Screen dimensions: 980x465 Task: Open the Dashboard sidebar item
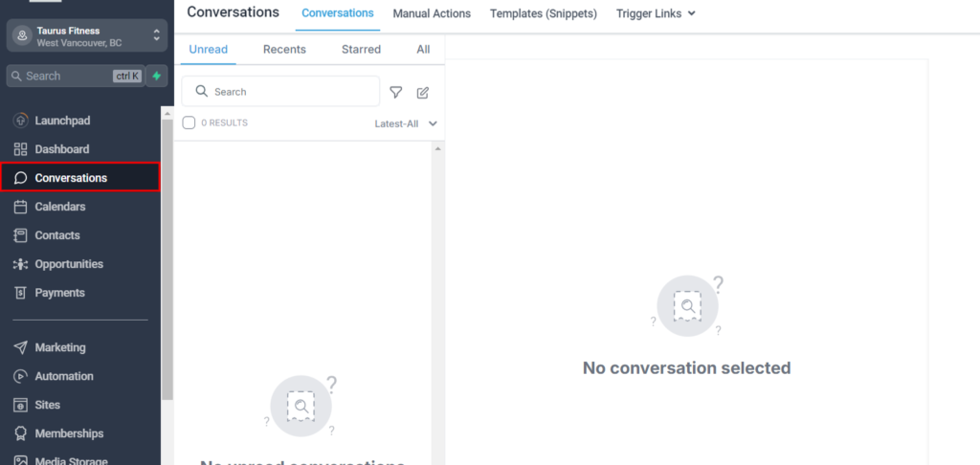pos(61,149)
